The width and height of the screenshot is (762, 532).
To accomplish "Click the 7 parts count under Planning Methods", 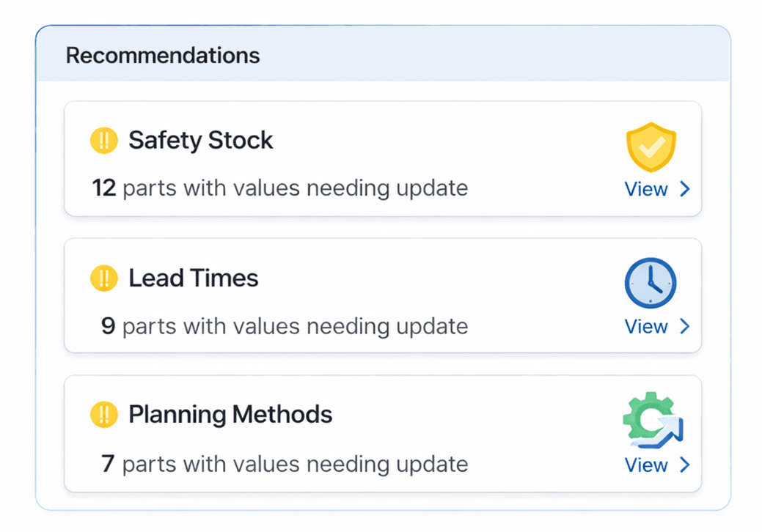I will (108, 464).
